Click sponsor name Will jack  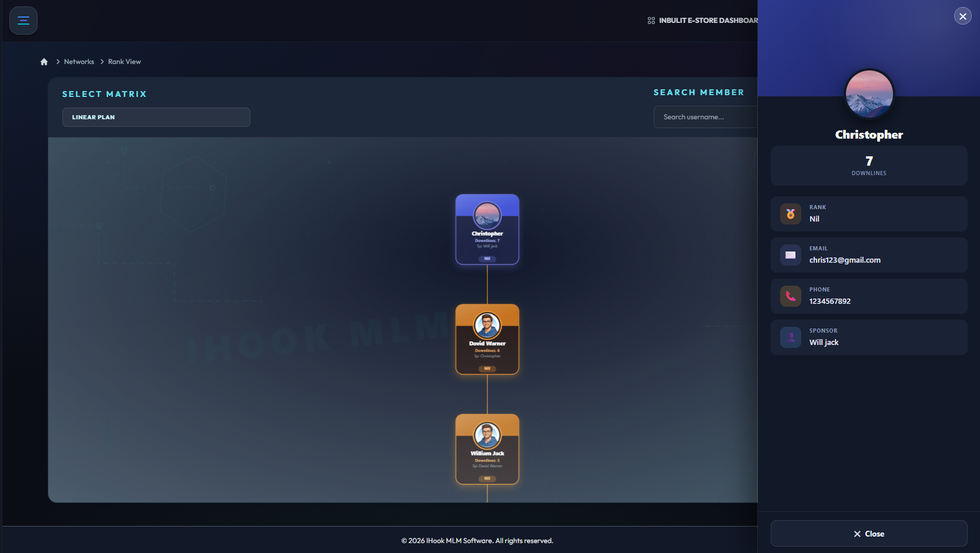point(824,342)
